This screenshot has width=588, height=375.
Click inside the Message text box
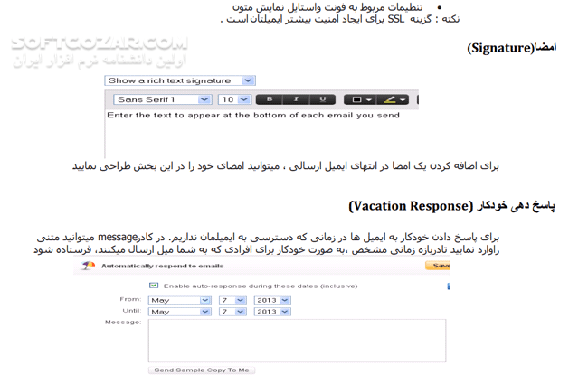click(x=297, y=341)
